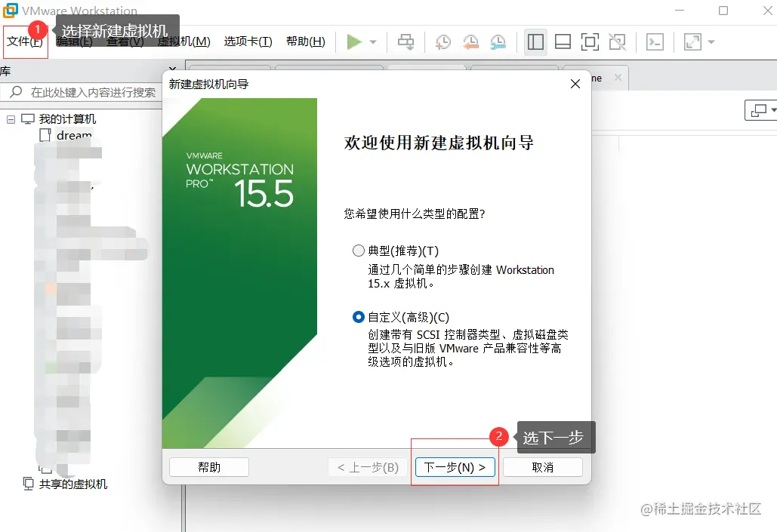Click the full screen mode icon
The image size is (777, 532).
click(590, 42)
